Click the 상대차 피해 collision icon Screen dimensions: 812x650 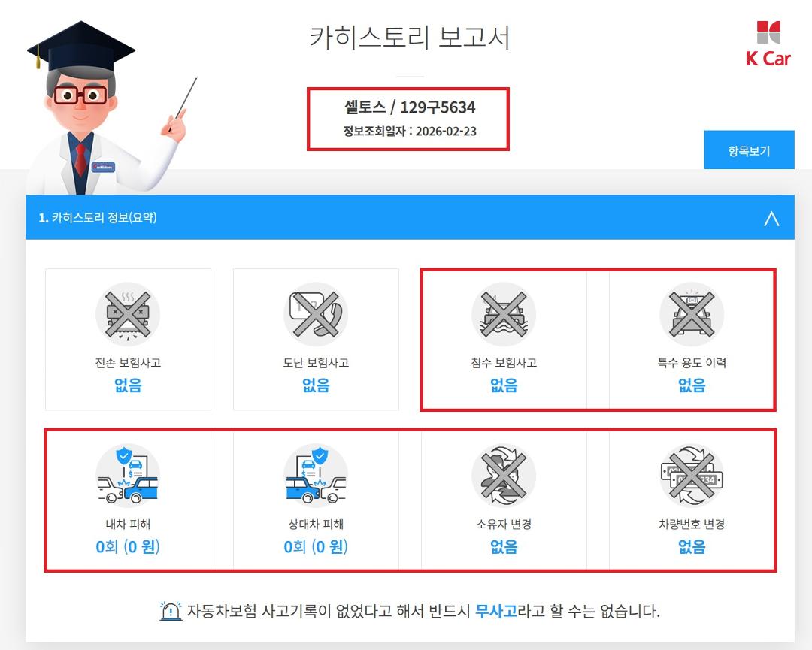[x=316, y=475]
